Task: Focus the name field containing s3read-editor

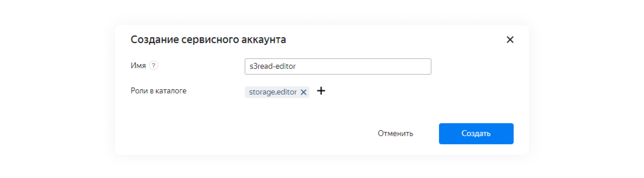Action: (338, 66)
